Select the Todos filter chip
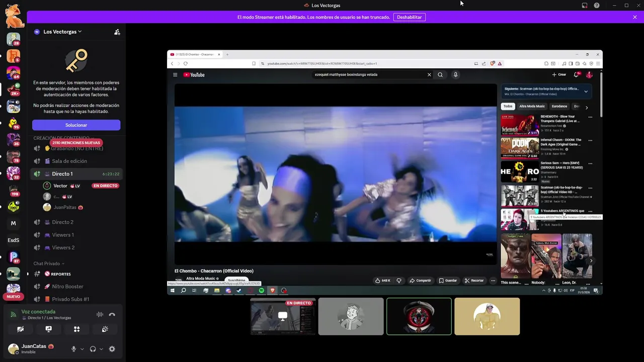 tap(508, 107)
